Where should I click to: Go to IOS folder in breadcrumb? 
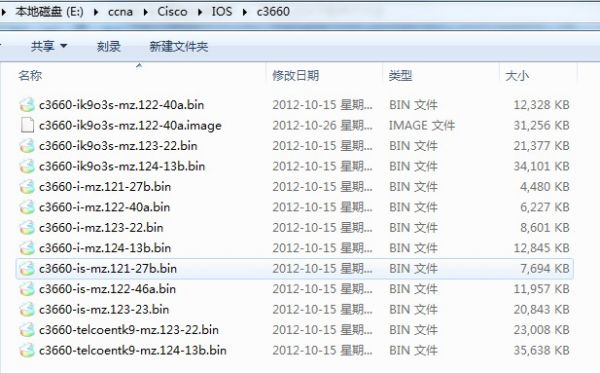[x=222, y=11]
